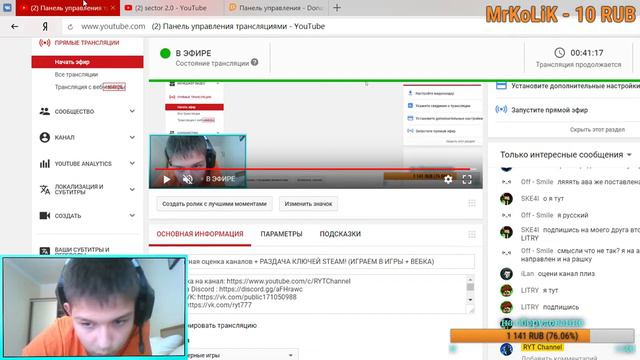Open the player settings gear

click(448, 179)
